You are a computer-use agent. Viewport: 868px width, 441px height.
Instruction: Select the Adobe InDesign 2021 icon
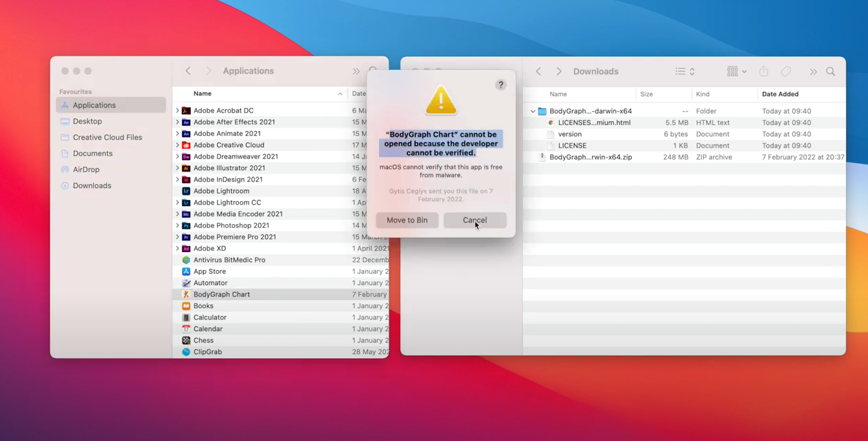(186, 179)
